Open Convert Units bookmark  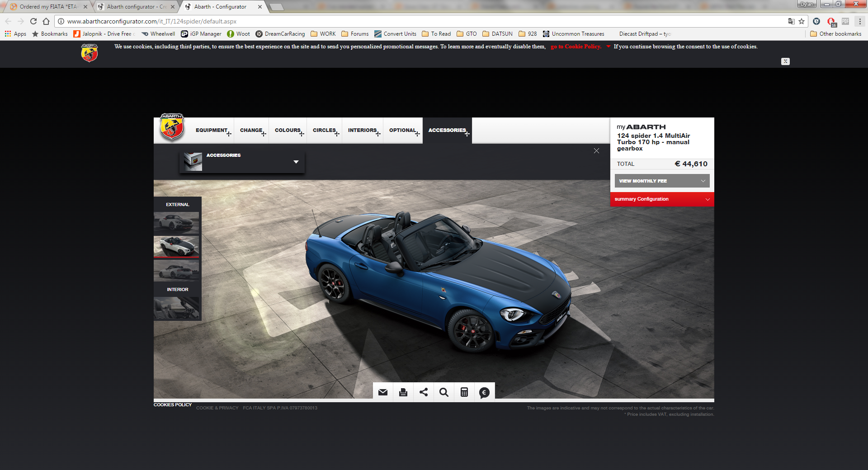(x=396, y=34)
